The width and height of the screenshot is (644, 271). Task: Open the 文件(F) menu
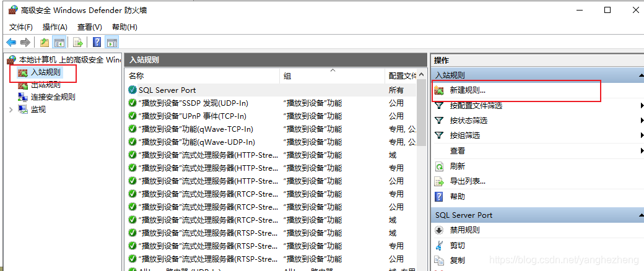point(21,27)
